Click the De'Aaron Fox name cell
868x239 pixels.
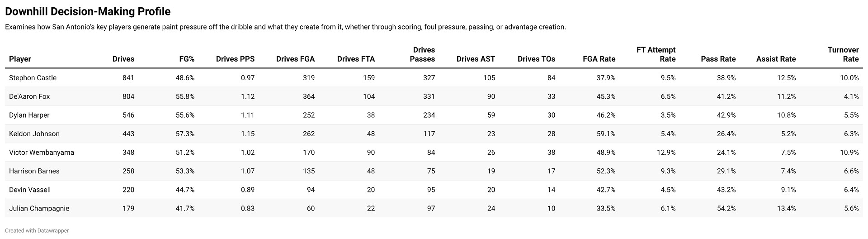[29, 96]
